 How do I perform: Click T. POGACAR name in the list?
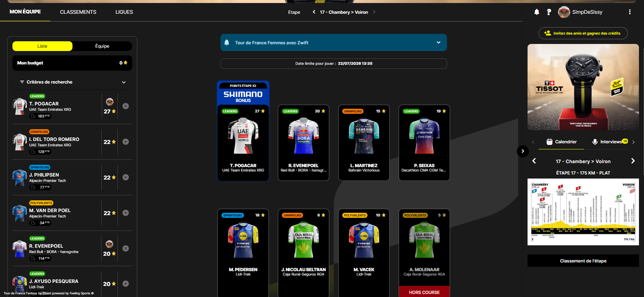coord(44,104)
